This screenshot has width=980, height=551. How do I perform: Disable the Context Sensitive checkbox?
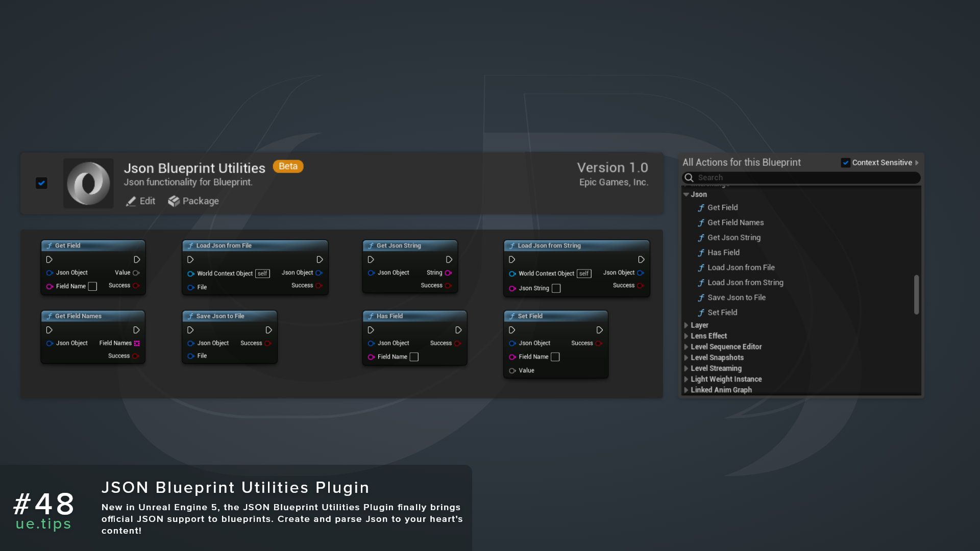pyautogui.click(x=845, y=162)
